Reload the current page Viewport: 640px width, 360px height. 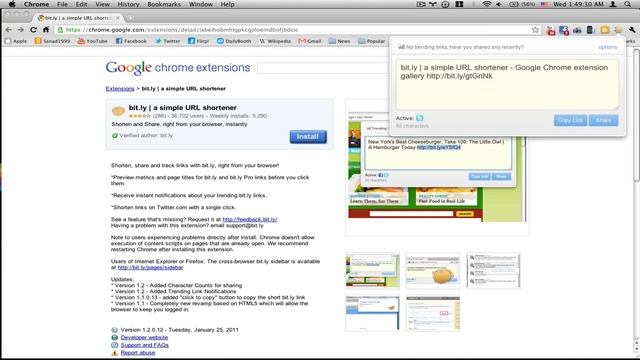pyautogui.click(x=33, y=30)
